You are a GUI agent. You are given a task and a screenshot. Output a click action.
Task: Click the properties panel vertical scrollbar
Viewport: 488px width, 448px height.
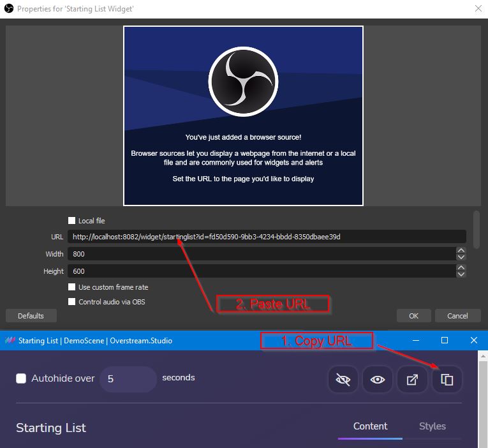click(476, 230)
